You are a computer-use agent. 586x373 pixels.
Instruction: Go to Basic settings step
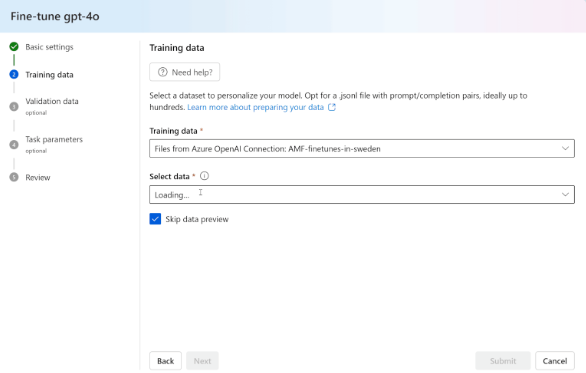(x=49, y=47)
